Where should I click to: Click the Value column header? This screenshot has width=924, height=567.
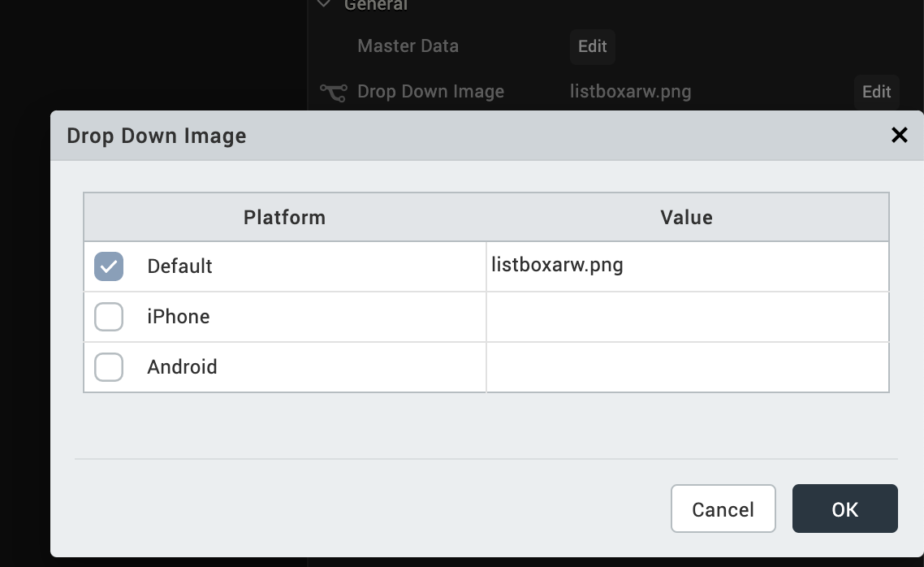[686, 217]
